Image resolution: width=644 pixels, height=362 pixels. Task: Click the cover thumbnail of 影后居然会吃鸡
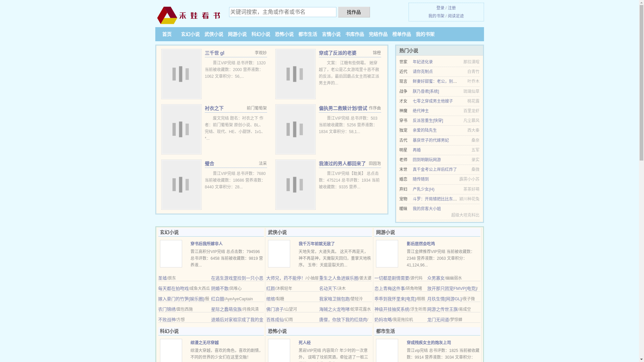tap(387, 254)
